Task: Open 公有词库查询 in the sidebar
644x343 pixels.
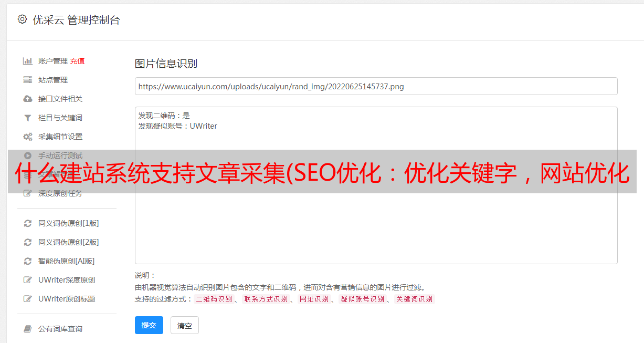Action: [x=60, y=329]
